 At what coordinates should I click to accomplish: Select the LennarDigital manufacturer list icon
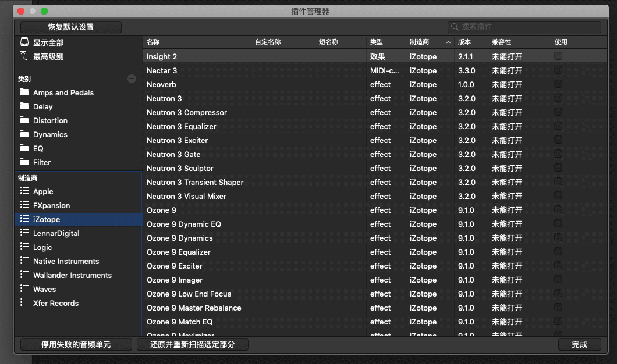(24, 233)
